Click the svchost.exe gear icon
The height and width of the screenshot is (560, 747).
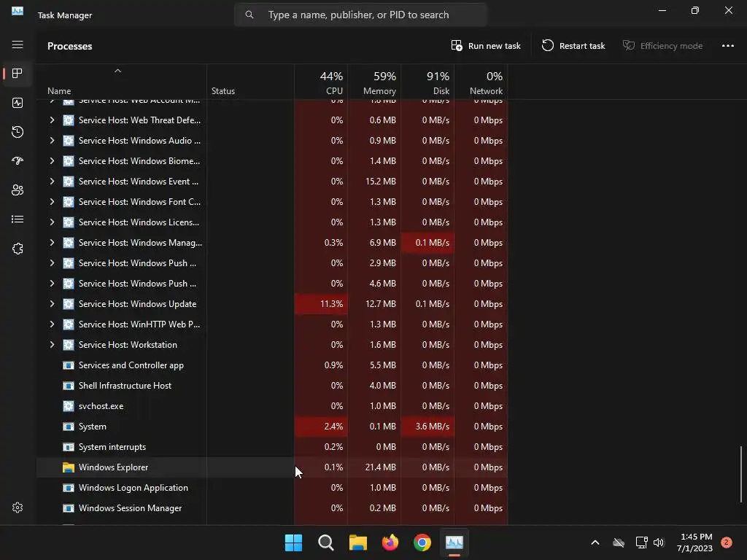[69, 406]
